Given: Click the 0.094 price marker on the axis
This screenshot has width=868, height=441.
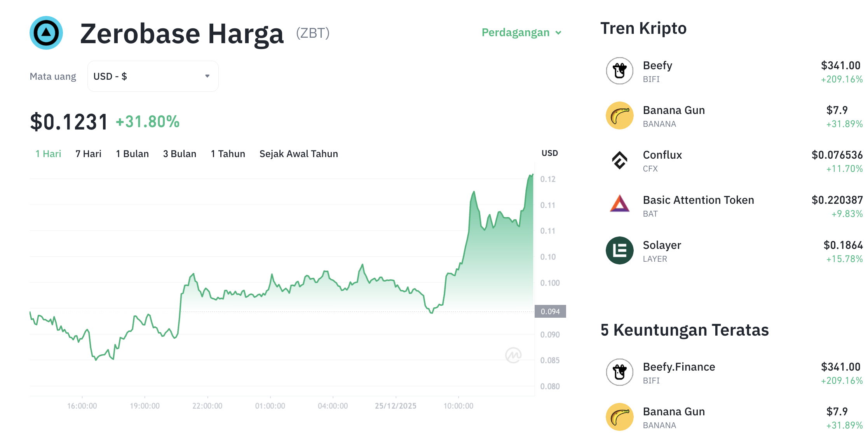Looking at the screenshot, I should click(x=551, y=311).
